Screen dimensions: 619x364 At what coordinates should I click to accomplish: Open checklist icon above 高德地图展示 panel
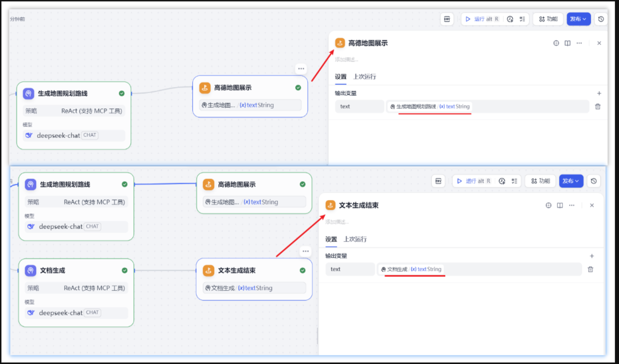coord(522,19)
